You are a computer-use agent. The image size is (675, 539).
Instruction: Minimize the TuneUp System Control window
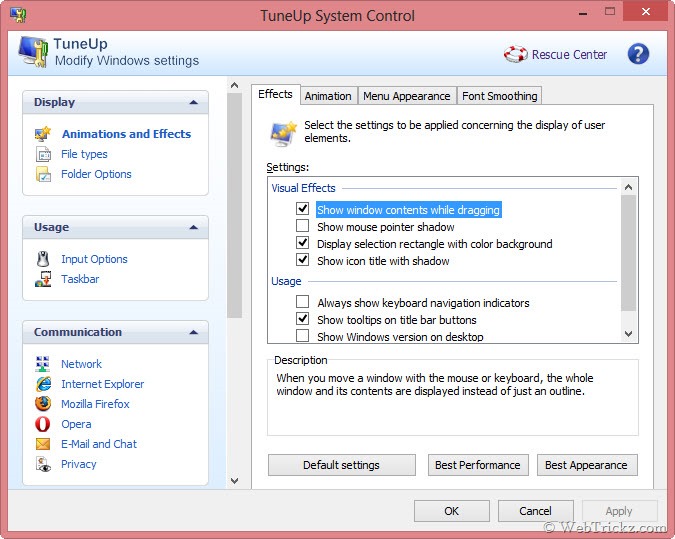pyautogui.click(x=583, y=13)
